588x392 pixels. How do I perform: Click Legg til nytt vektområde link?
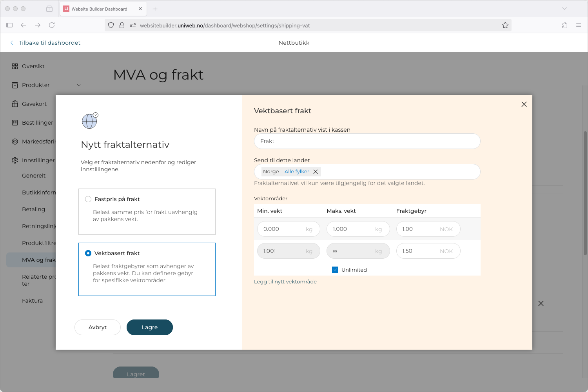(285, 281)
